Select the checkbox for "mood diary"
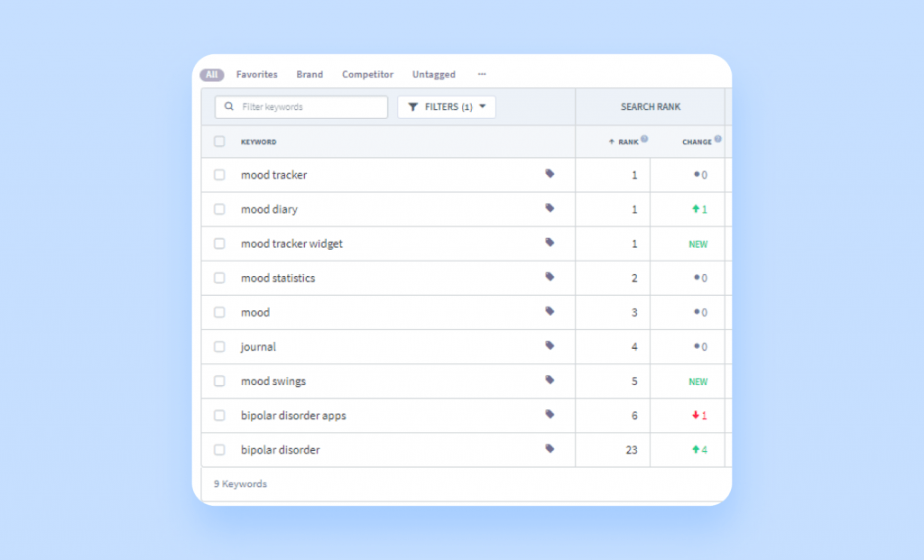Screen dimensions: 924x560 click(218, 209)
